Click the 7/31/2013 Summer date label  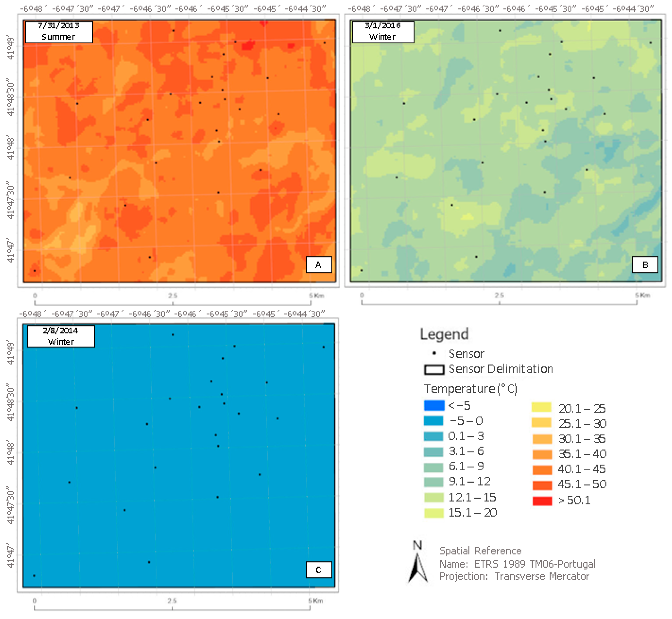(59, 31)
